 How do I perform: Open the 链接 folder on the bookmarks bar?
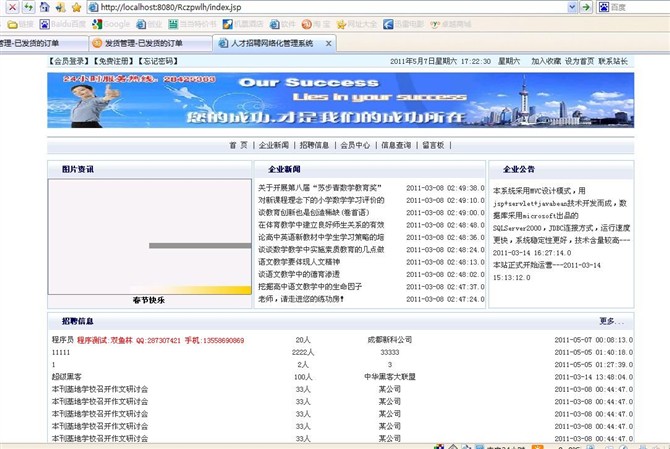(x=20, y=24)
